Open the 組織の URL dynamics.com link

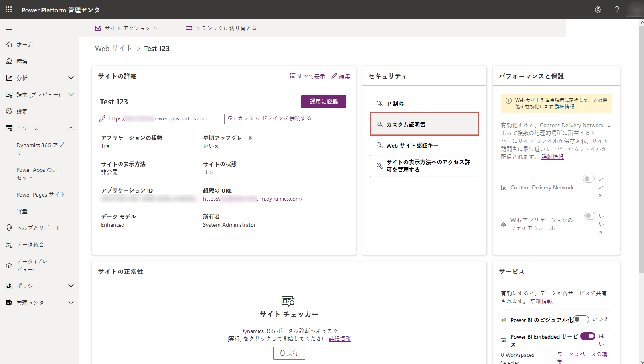click(253, 199)
